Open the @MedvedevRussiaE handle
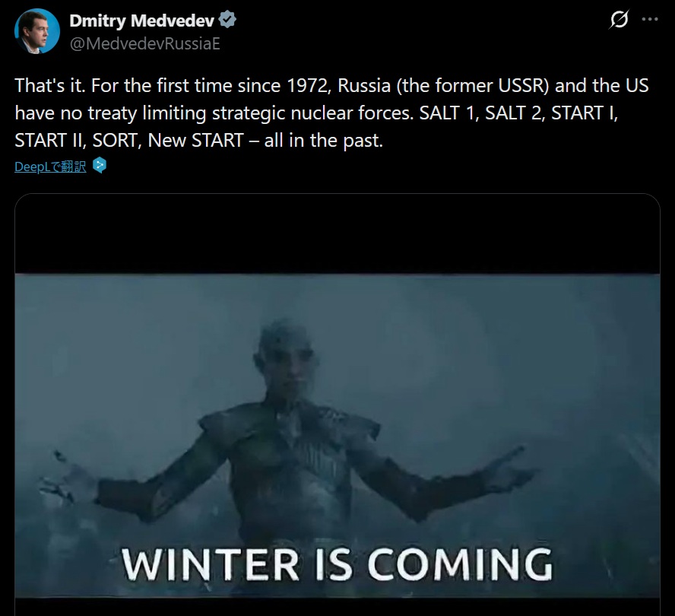The width and height of the screenshot is (675, 616). pos(144,43)
